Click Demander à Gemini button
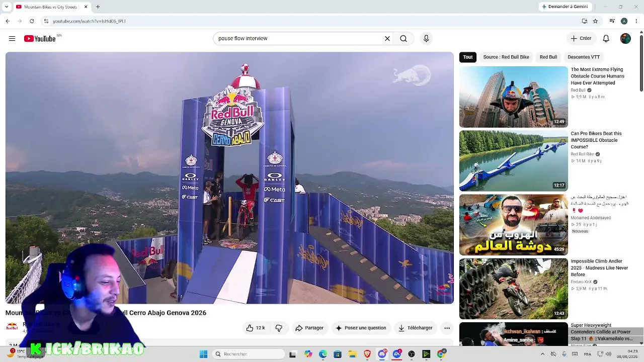This screenshot has width=644, height=362. click(x=565, y=7)
